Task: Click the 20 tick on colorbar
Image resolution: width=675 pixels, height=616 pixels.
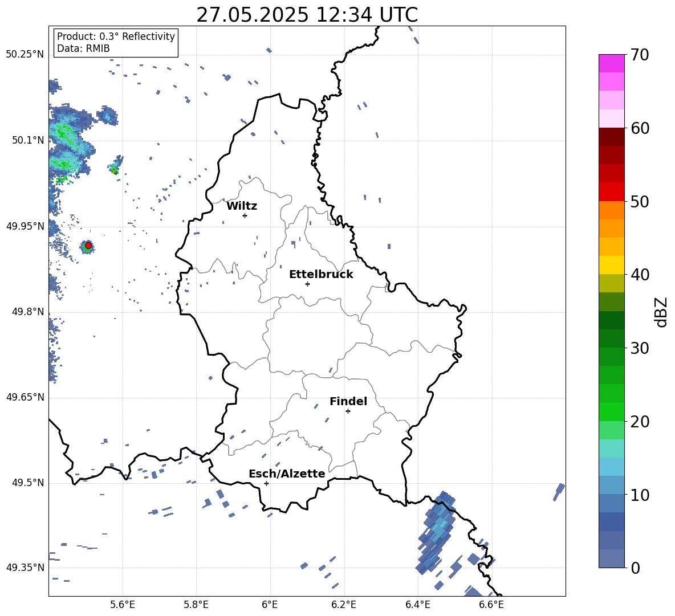Action: coord(640,421)
